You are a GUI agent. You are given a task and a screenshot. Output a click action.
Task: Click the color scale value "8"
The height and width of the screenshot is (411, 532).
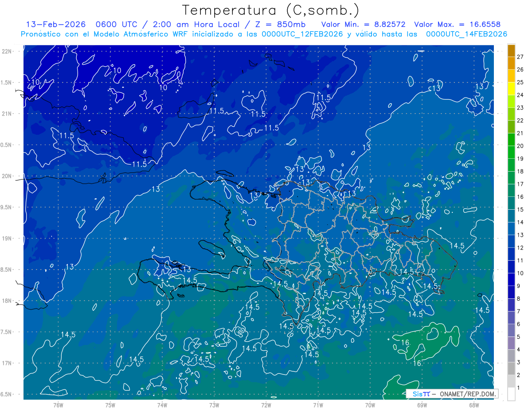pos(519,298)
